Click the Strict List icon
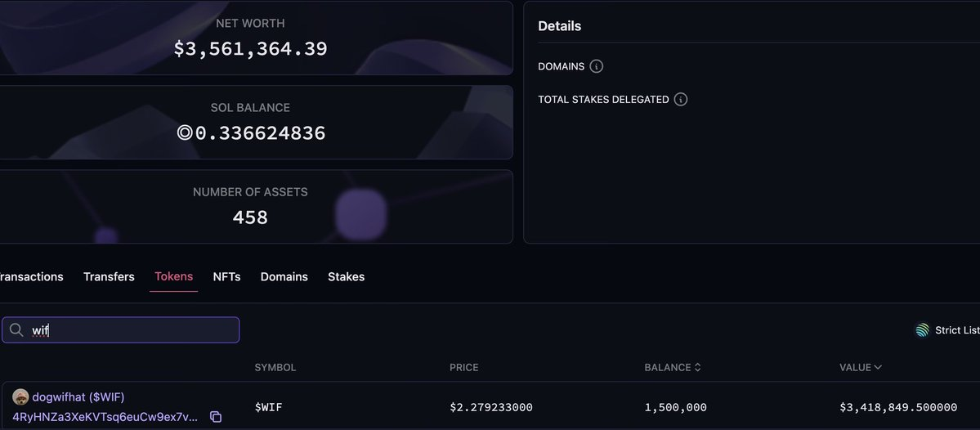The height and width of the screenshot is (430, 980). click(923, 330)
